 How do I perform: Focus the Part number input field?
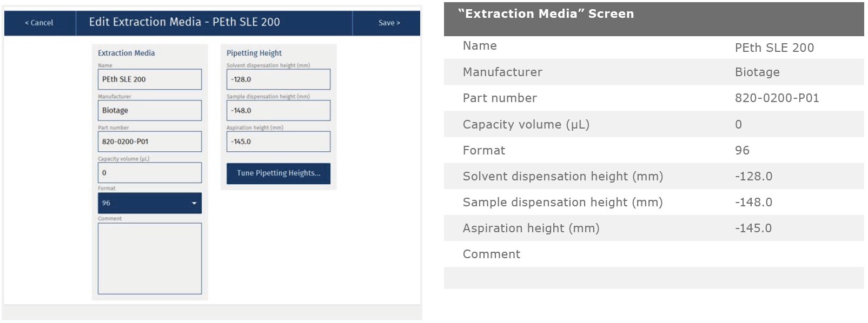149,142
